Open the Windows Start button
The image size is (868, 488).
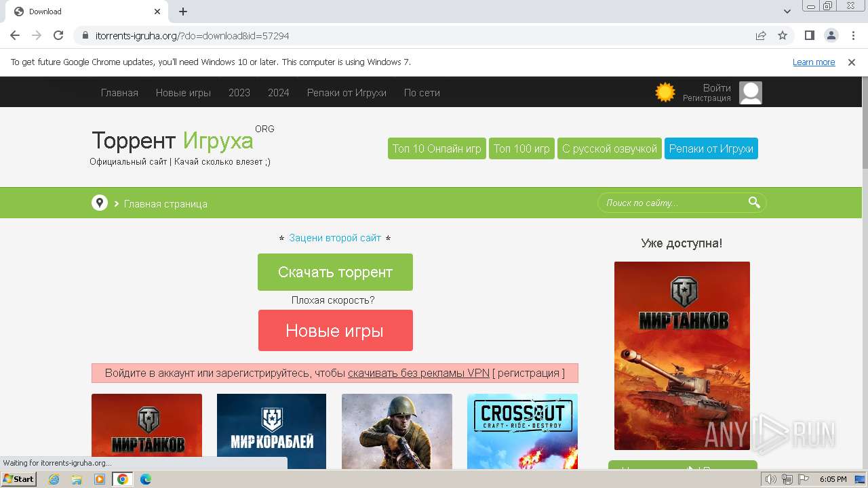[18, 479]
